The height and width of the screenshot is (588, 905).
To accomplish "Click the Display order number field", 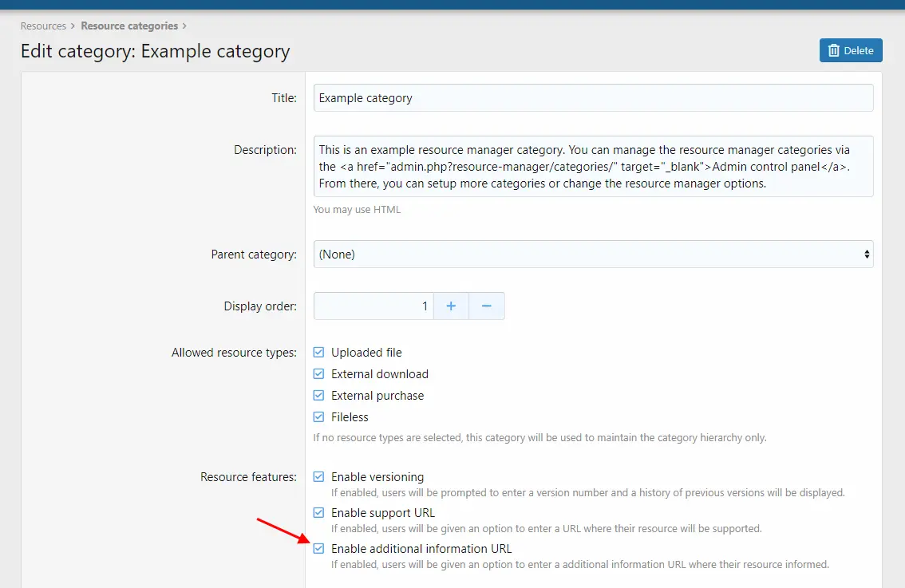I will click(373, 306).
